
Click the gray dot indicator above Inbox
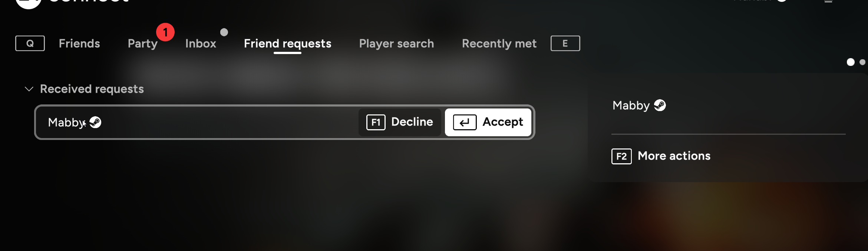click(224, 32)
